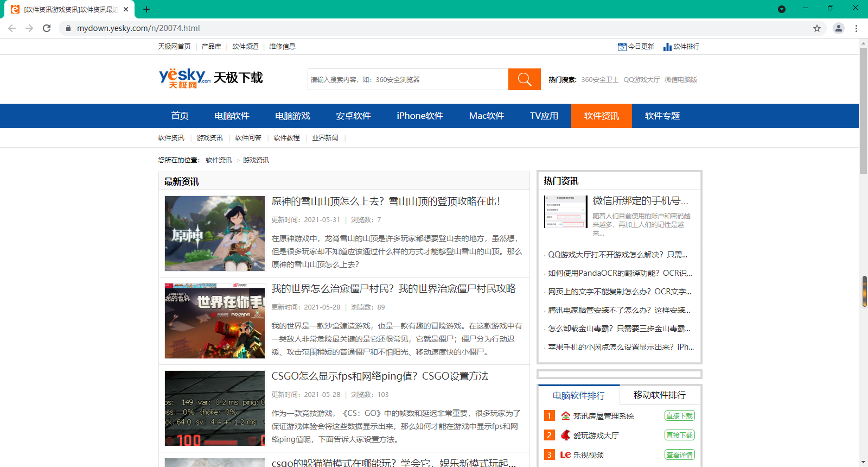The width and height of the screenshot is (868, 467).
Task: Click 天极网首页 in top bar
Action: pyautogui.click(x=174, y=47)
